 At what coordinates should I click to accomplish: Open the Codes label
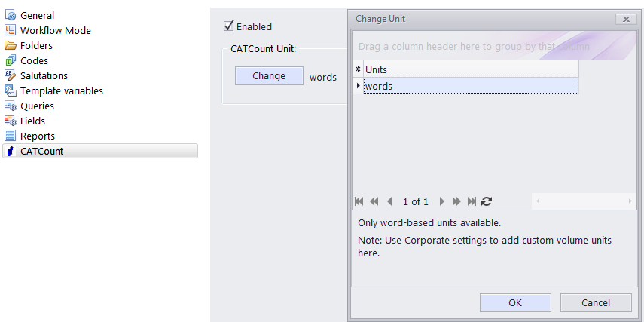click(x=34, y=60)
